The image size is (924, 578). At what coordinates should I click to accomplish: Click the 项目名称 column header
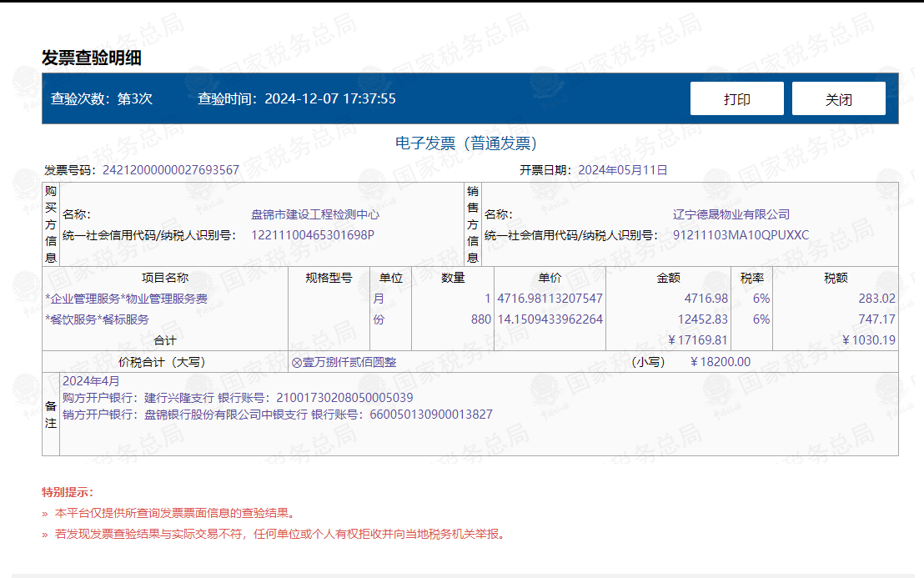[x=165, y=278]
